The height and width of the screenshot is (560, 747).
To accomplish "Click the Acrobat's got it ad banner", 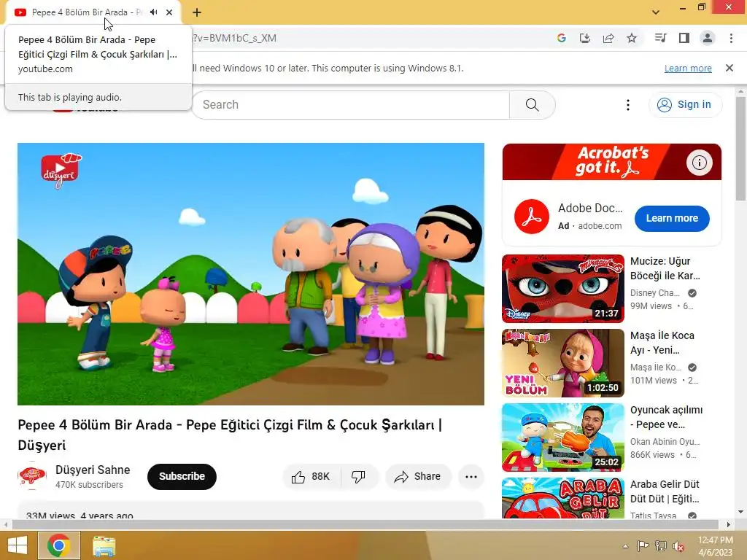I will point(612,162).
